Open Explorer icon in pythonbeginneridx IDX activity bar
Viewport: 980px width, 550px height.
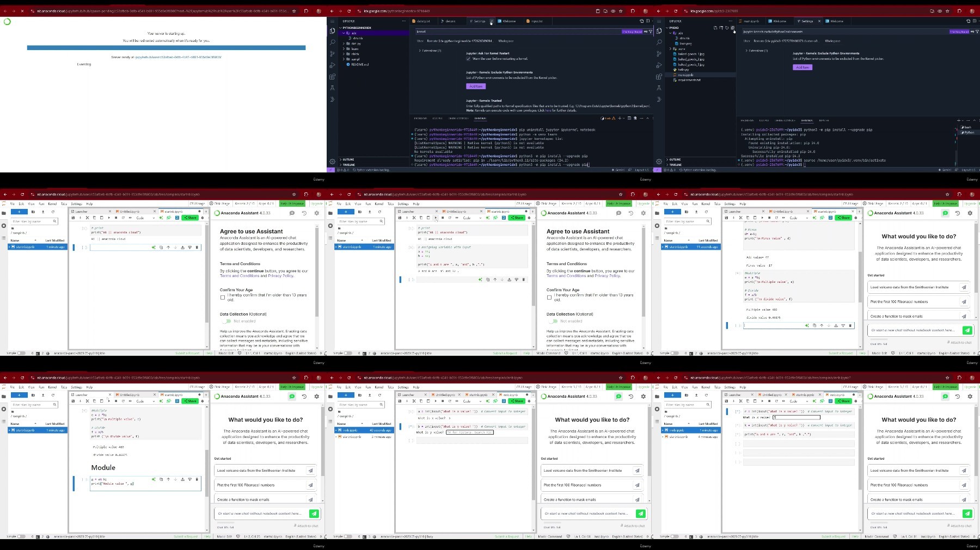click(x=332, y=30)
